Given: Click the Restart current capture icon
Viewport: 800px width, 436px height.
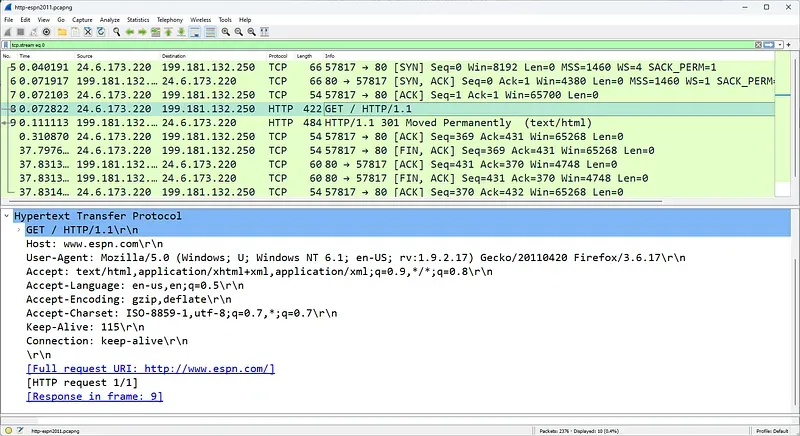Looking at the screenshot, I should tap(33, 32).
